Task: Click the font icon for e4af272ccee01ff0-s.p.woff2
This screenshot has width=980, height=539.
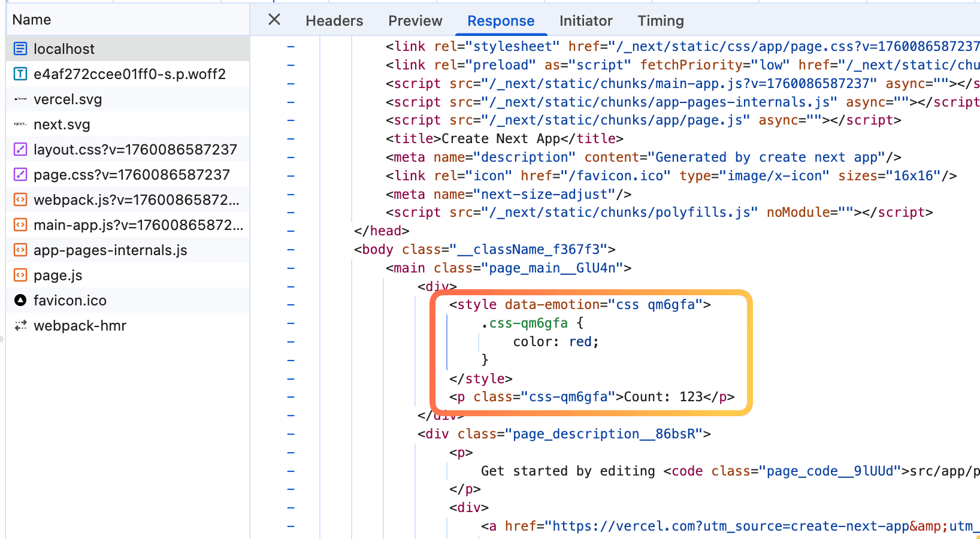Action: [x=20, y=74]
